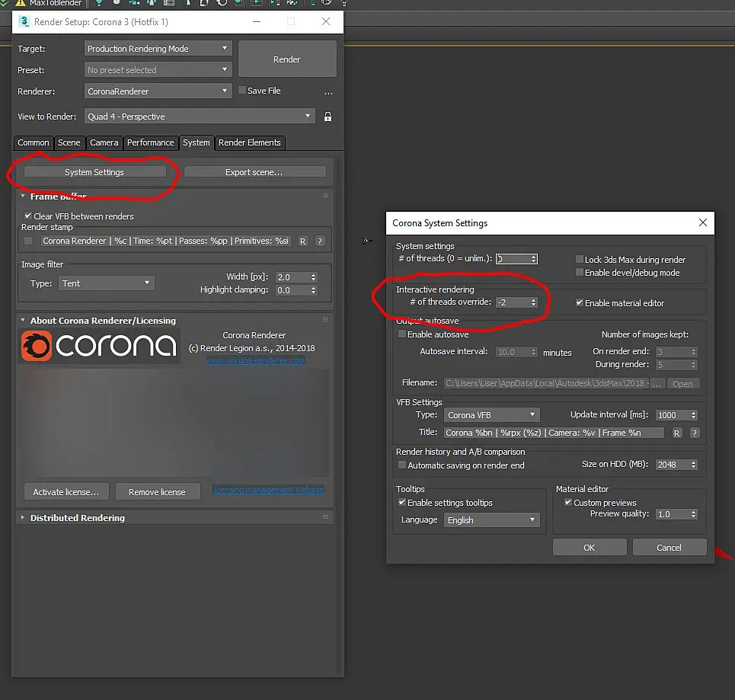
Task: Start rendering with the Render button
Action: pos(287,59)
